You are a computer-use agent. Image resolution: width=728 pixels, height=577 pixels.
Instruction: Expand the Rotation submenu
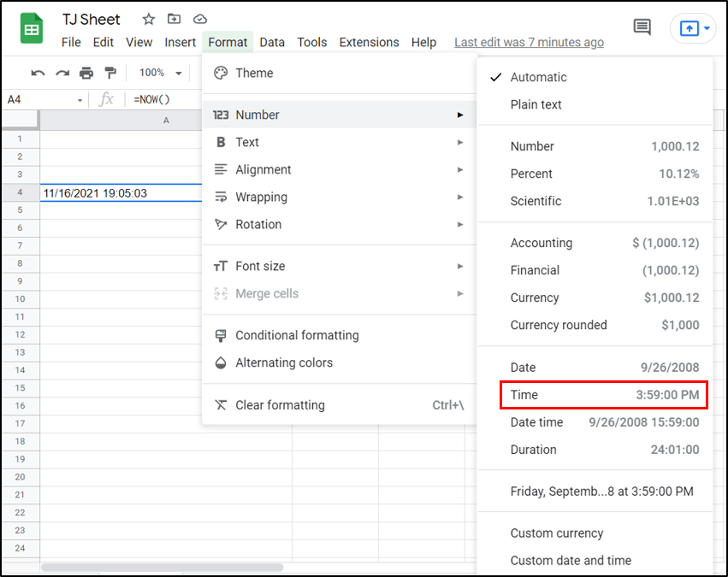pos(340,224)
